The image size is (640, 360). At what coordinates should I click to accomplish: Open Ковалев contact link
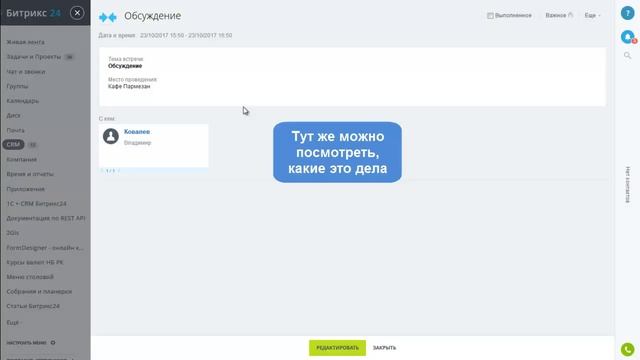click(x=137, y=131)
